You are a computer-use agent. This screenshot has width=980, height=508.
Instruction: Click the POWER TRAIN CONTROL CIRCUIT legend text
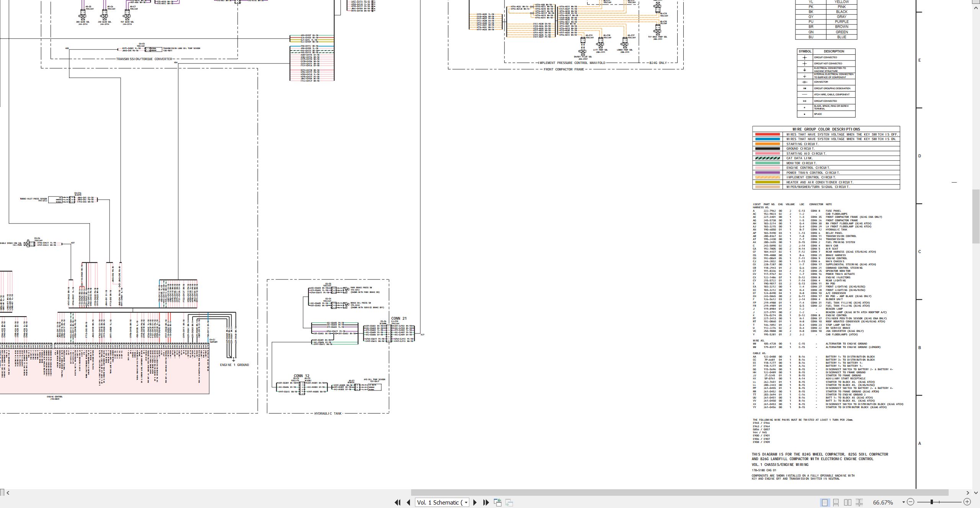(813, 173)
